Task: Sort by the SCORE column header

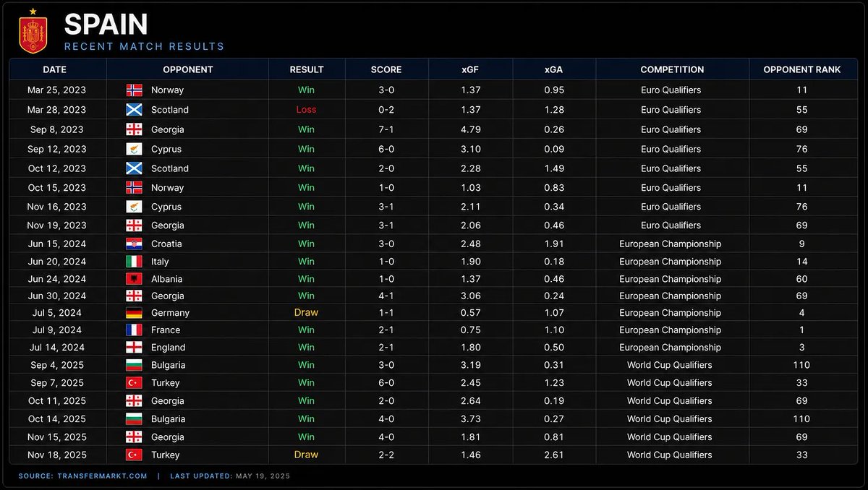Action: coord(386,70)
